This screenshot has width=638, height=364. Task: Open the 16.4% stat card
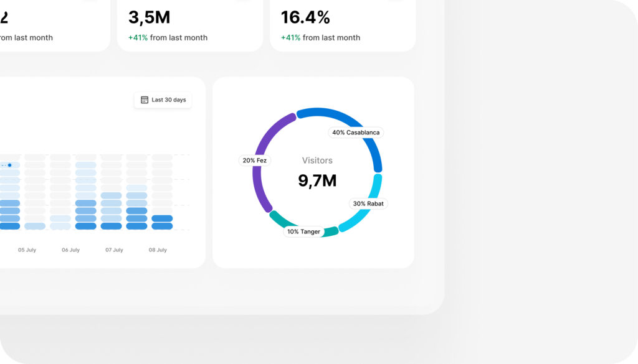(x=343, y=25)
